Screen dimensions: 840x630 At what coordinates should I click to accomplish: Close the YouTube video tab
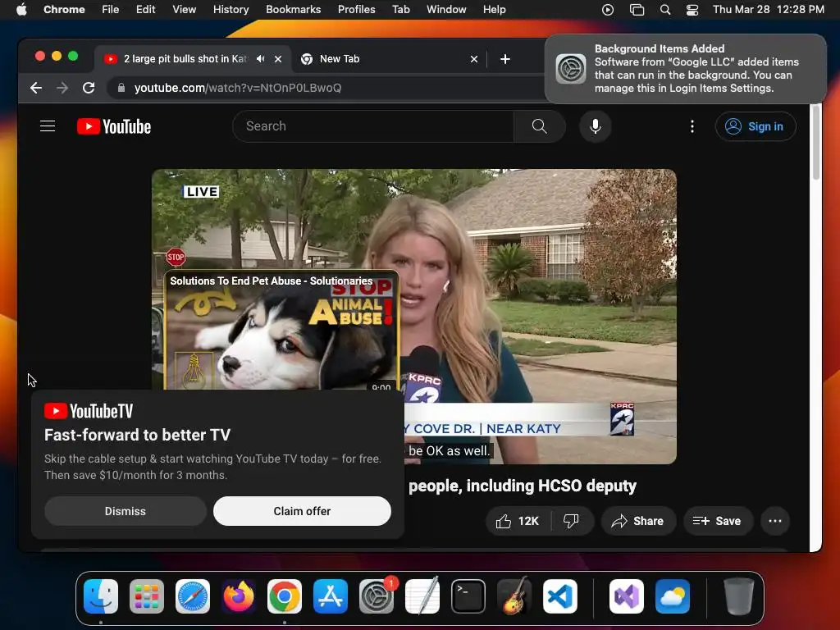278,59
